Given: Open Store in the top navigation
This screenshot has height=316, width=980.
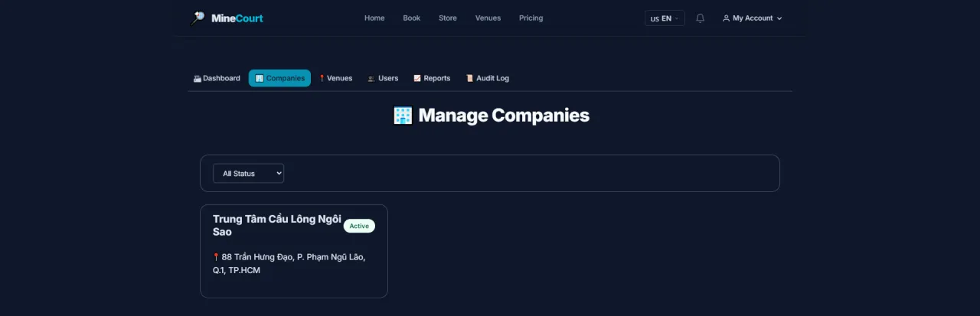Looking at the screenshot, I should tap(448, 18).
